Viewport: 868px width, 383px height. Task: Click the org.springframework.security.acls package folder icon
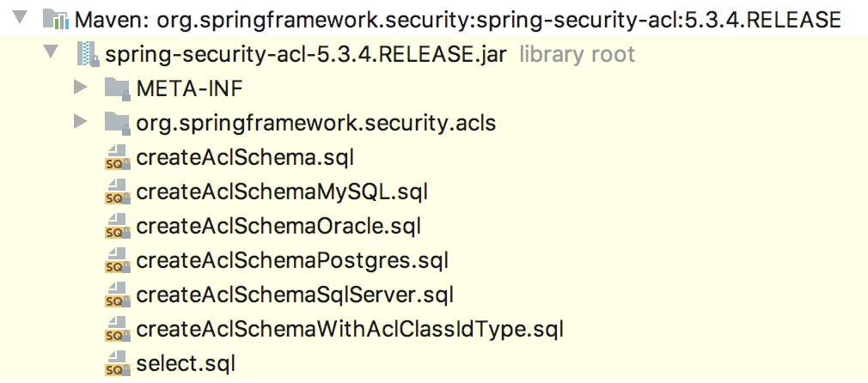click(115, 123)
